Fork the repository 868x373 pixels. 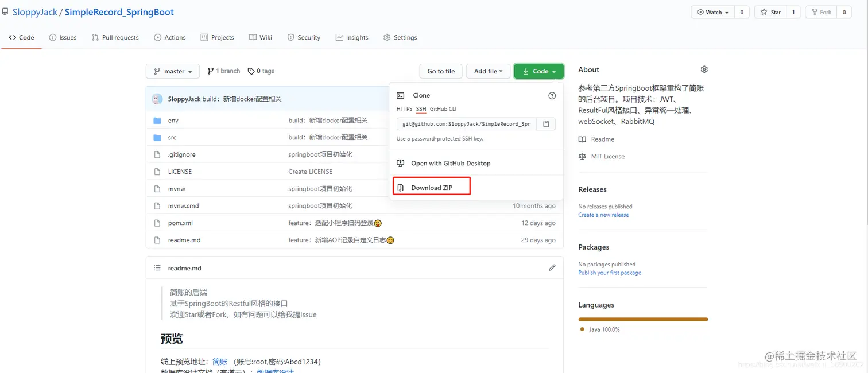(x=821, y=12)
